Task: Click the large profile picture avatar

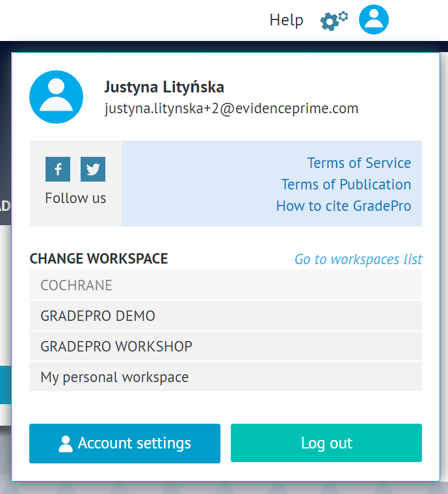Action: (57, 97)
